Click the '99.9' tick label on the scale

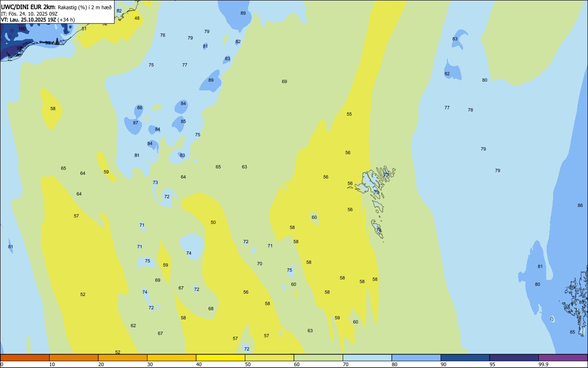(543, 364)
